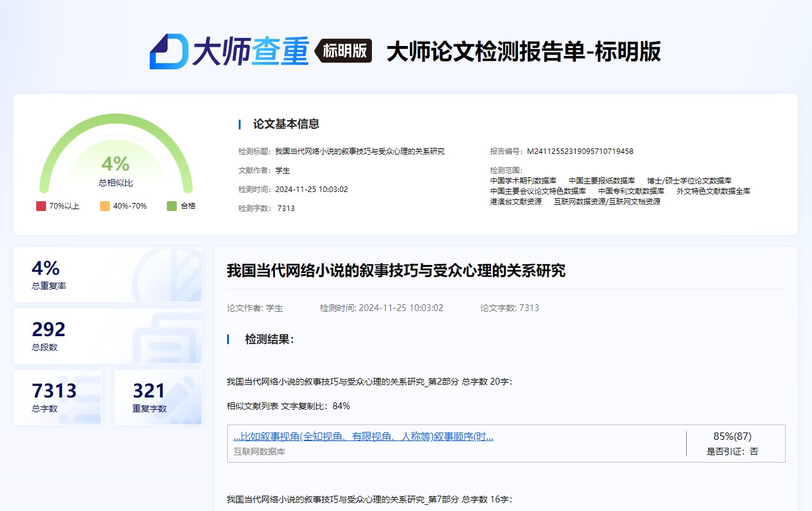Click the 大师查重 logo icon
This screenshot has height=511, width=812.
(169, 52)
